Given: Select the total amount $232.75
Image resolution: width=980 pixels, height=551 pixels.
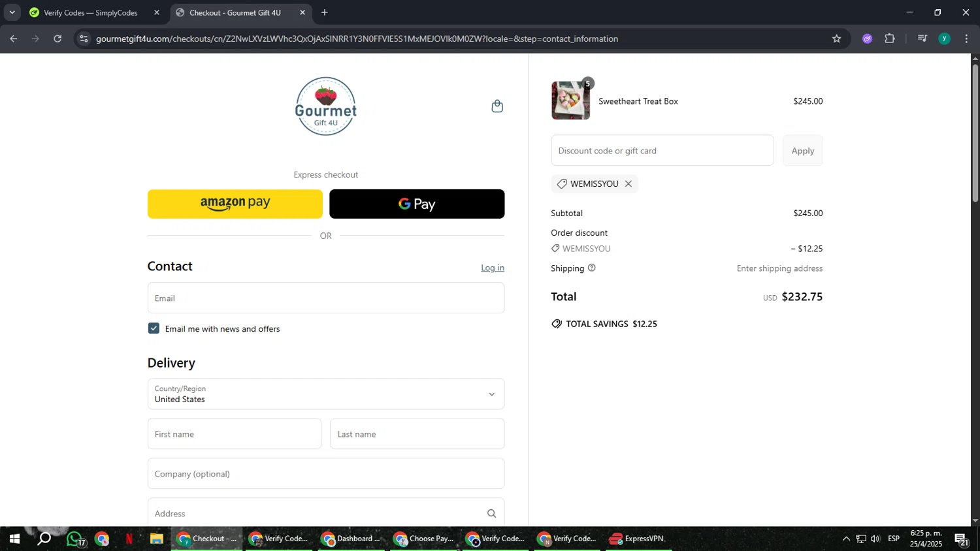Looking at the screenshot, I should [802, 297].
